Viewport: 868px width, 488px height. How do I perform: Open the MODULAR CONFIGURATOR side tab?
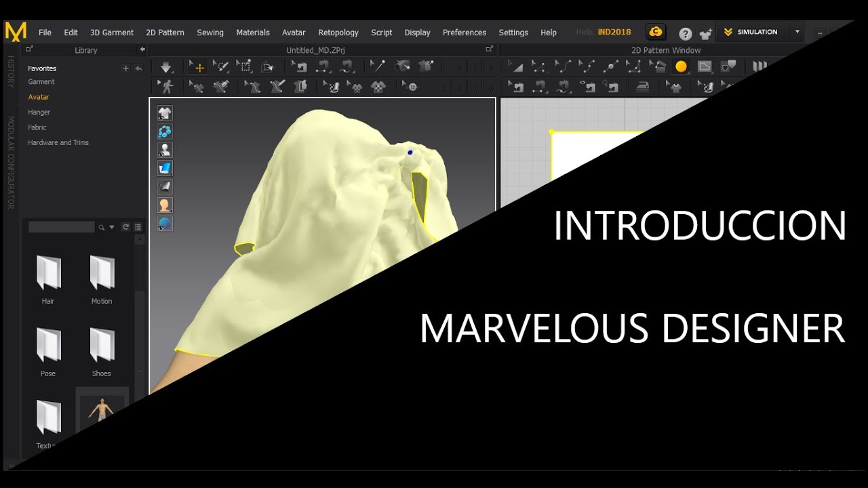click(x=10, y=163)
